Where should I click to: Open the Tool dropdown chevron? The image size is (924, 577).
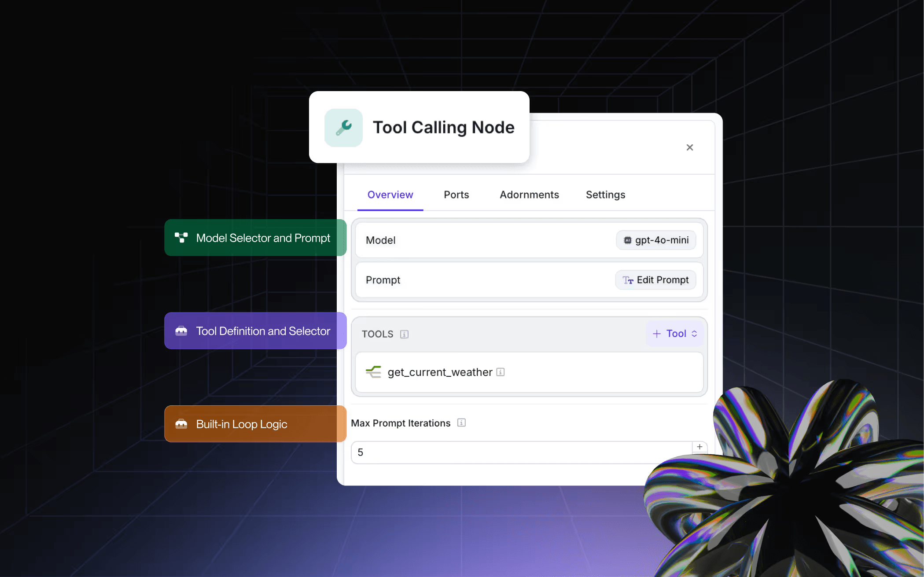(x=695, y=333)
